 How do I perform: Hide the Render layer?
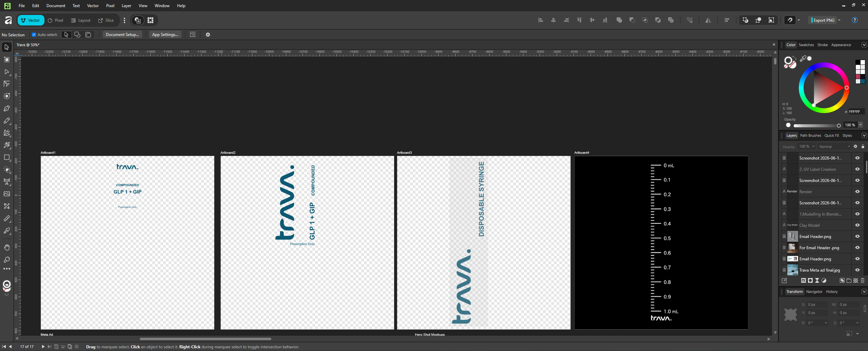[857, 192]
